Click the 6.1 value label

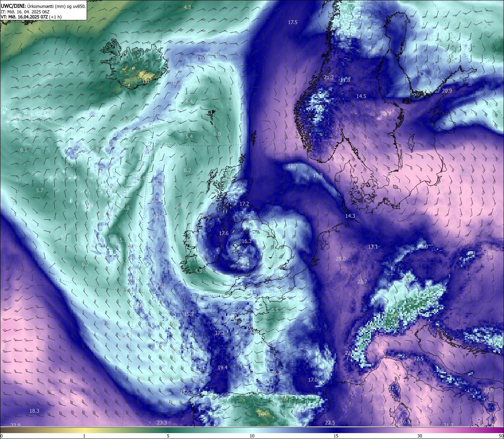click(24, 150)
